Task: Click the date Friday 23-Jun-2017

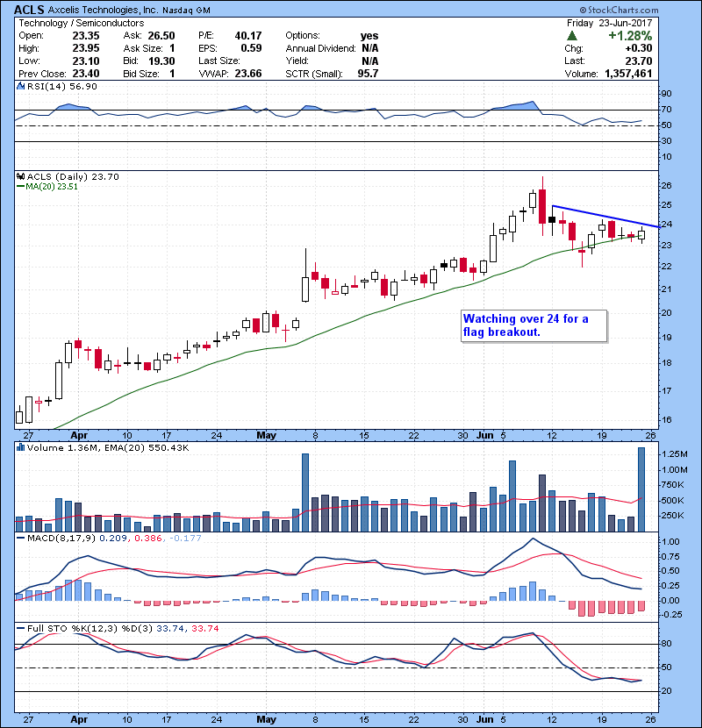Action: coord(609,23)
